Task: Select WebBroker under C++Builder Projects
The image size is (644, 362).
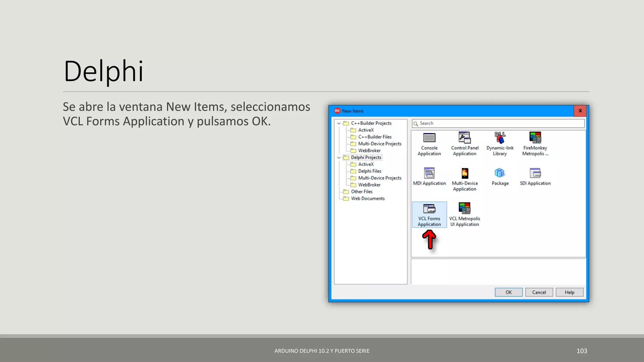Action: 366,151
